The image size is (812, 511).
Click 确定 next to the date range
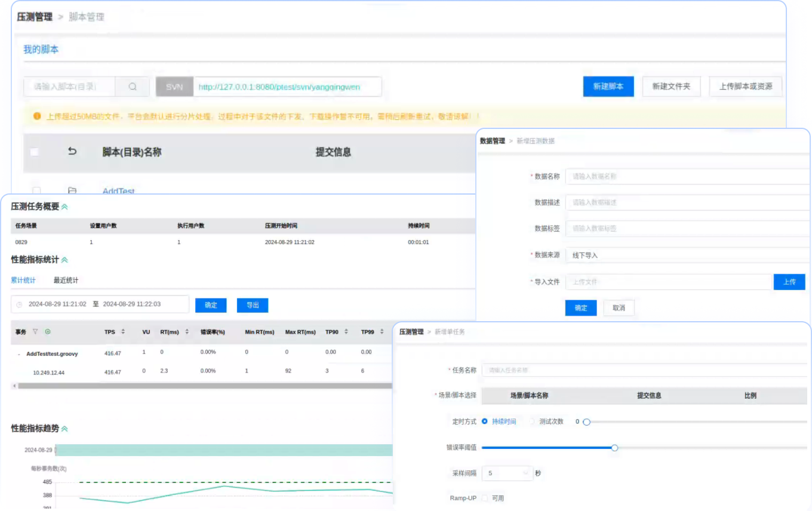tap(211, 305)
